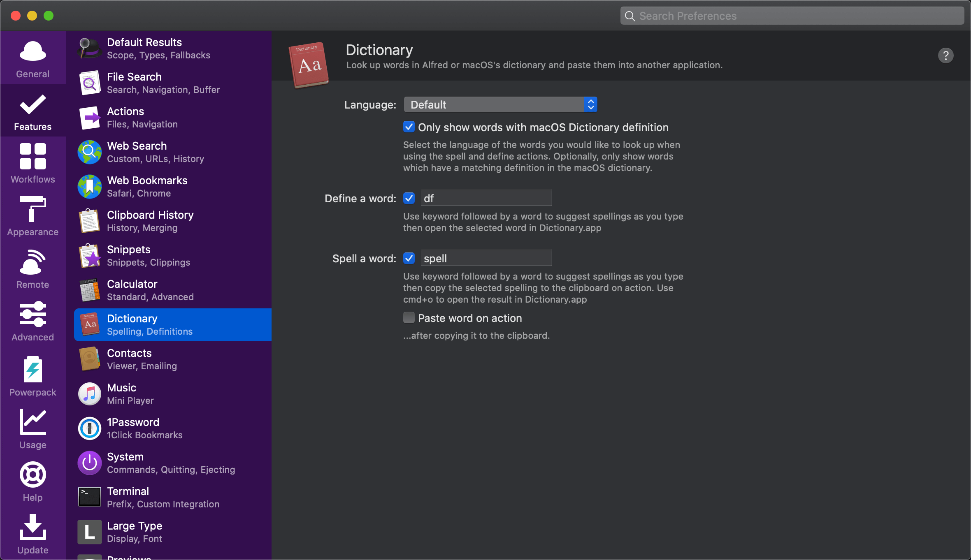Open the Workflows grid icon
971x560 pixels.
pos(33,156)
